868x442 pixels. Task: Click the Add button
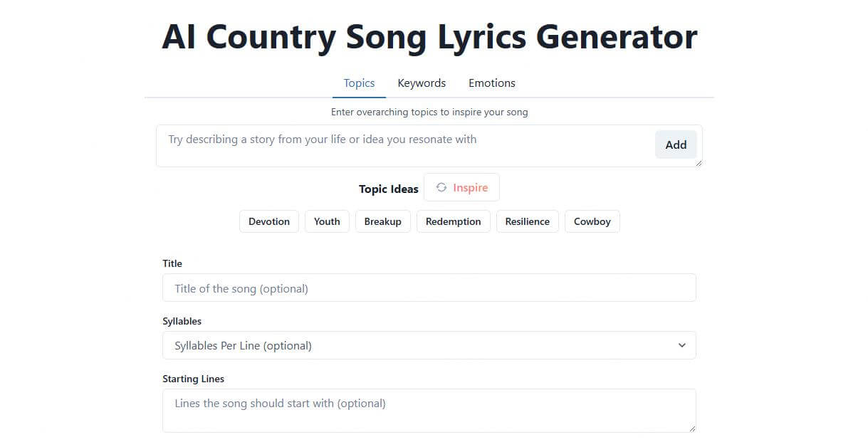point(675,144)
